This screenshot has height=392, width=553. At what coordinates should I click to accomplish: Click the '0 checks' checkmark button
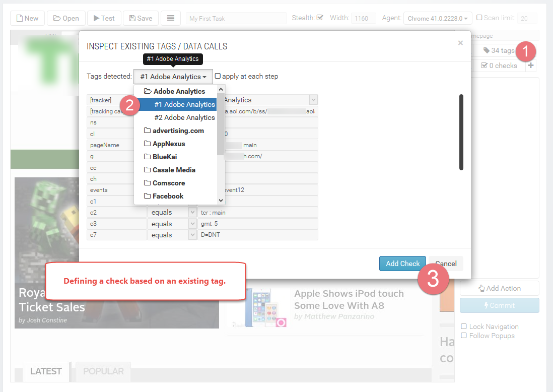click(499, 66)
